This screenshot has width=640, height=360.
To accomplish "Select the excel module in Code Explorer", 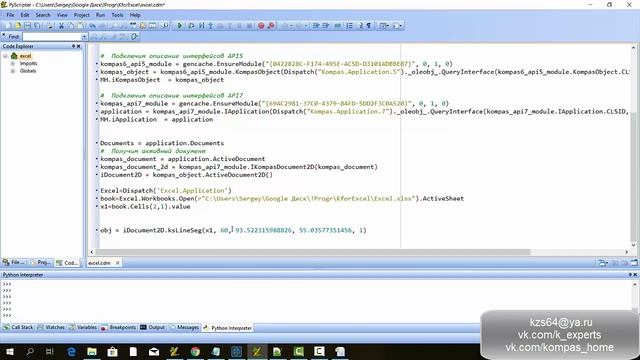I will click(x=25, y=56).
